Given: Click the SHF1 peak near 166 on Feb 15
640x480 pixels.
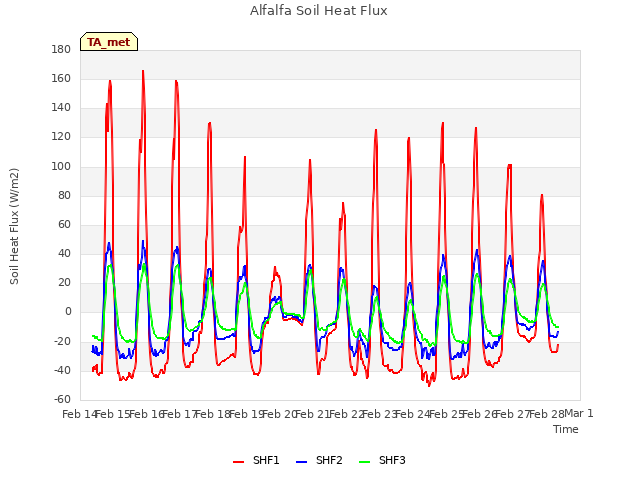Looking at the screenshot, I should click(x=143, y=71).
